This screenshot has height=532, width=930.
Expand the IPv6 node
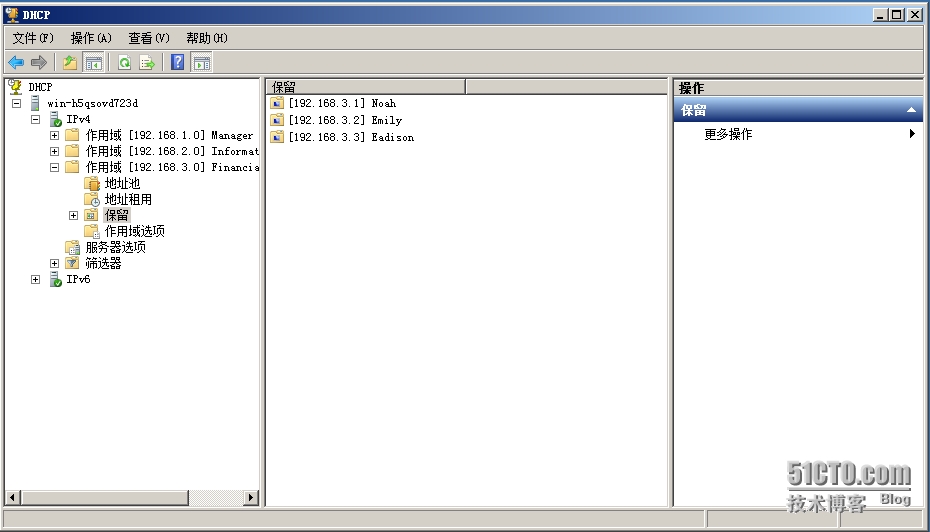click(x=36, y=279)
